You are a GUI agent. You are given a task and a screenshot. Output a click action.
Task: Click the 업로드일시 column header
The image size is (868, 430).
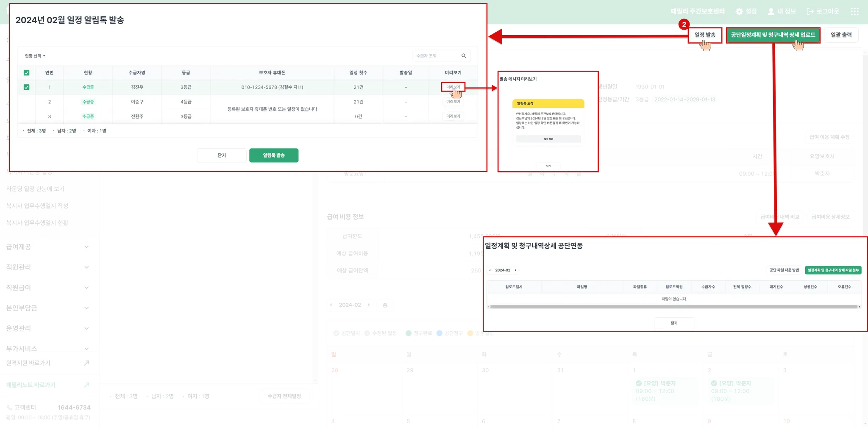tap(514, 287)
